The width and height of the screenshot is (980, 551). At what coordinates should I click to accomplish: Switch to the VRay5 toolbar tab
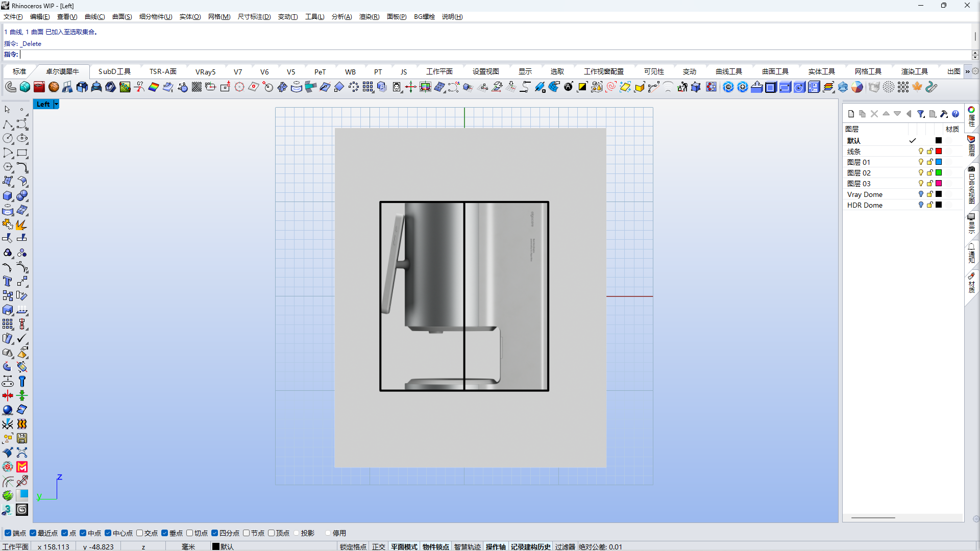click(x=205, y=72)
